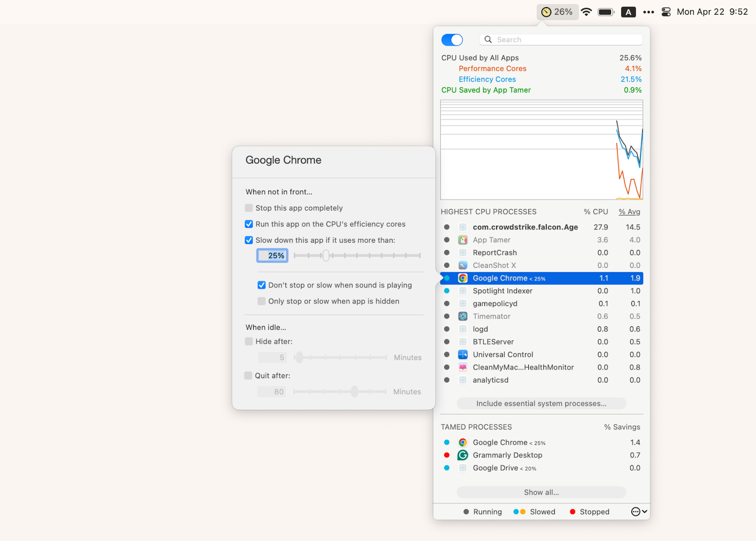Screen dimensions: 756x541
Task: Click the Wi-Fi icon in menu bar
Action: click(586, 11)
